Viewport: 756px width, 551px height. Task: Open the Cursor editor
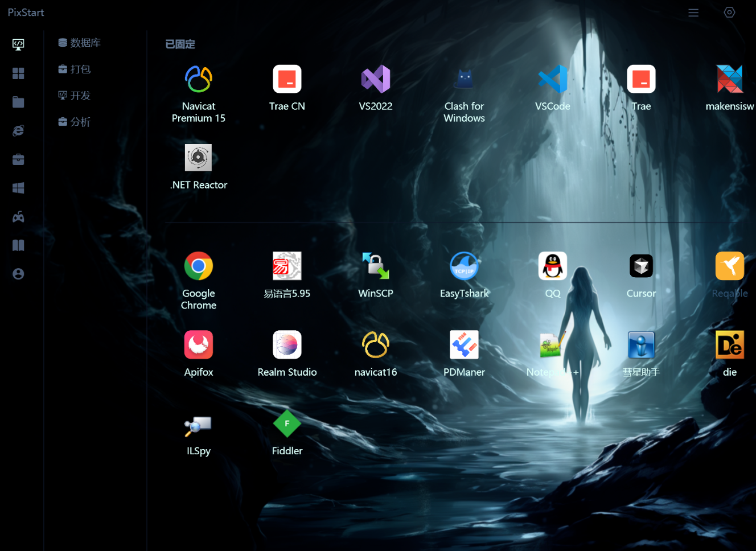(641, 266)
